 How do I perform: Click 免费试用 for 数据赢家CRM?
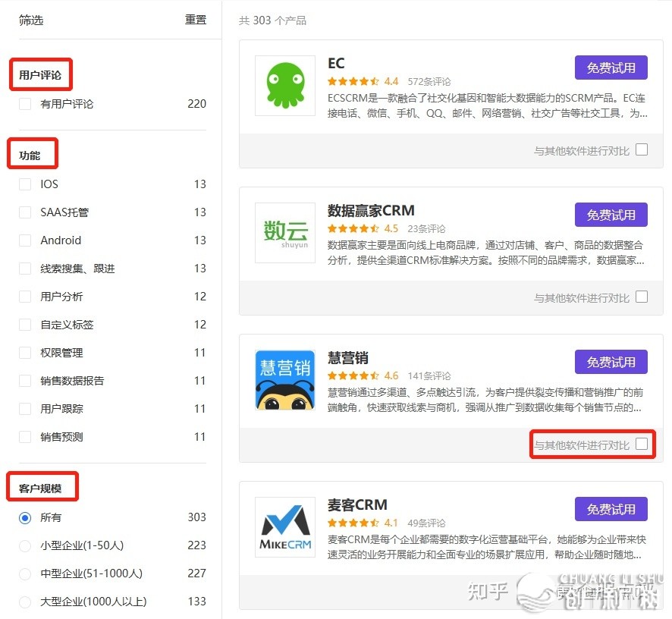coord(611,215)
